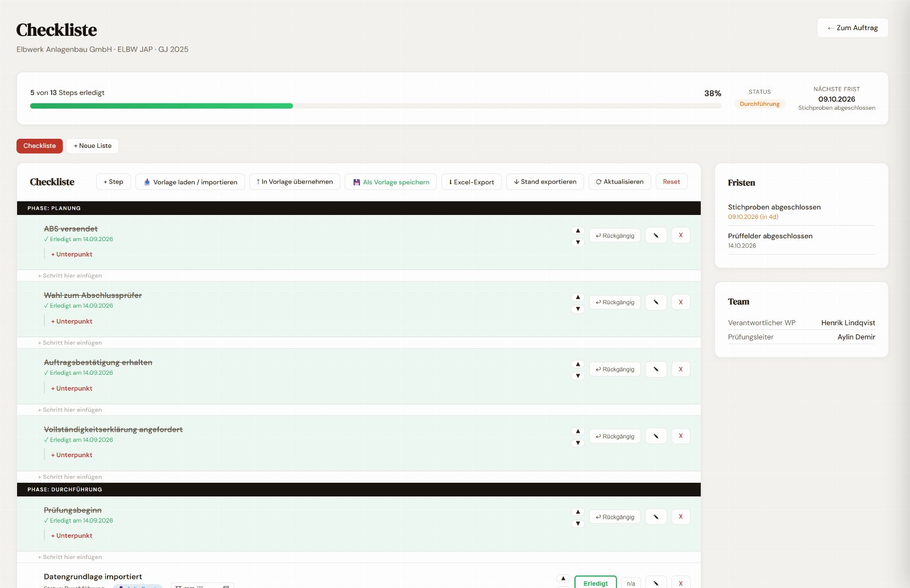Select Prüffelder abgeschlossen deadline entry
Viewport: 910px width, 588px height.
click(801, 241)
